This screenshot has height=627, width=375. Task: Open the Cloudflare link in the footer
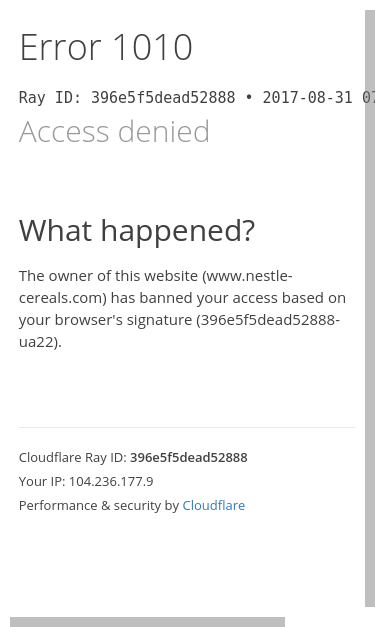point(213,505)
